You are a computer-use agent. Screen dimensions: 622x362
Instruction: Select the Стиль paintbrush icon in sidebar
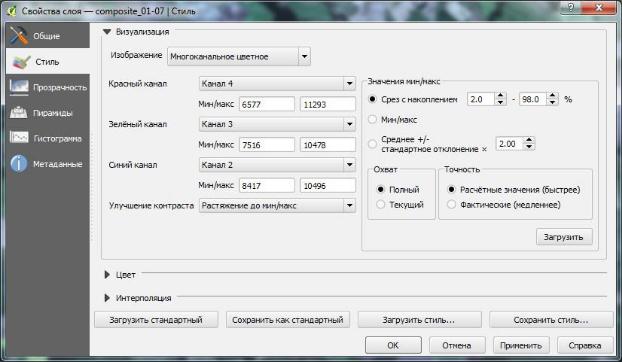pos(21,62)
